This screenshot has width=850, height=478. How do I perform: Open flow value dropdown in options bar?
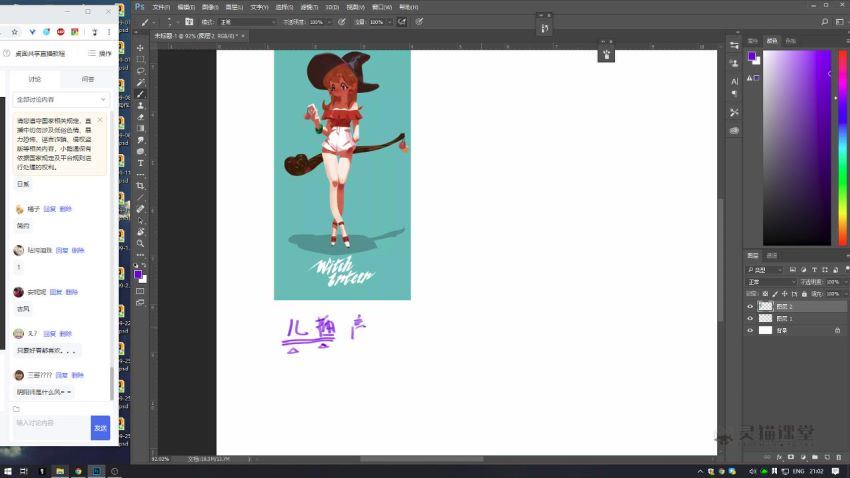[x=389, y=22]
